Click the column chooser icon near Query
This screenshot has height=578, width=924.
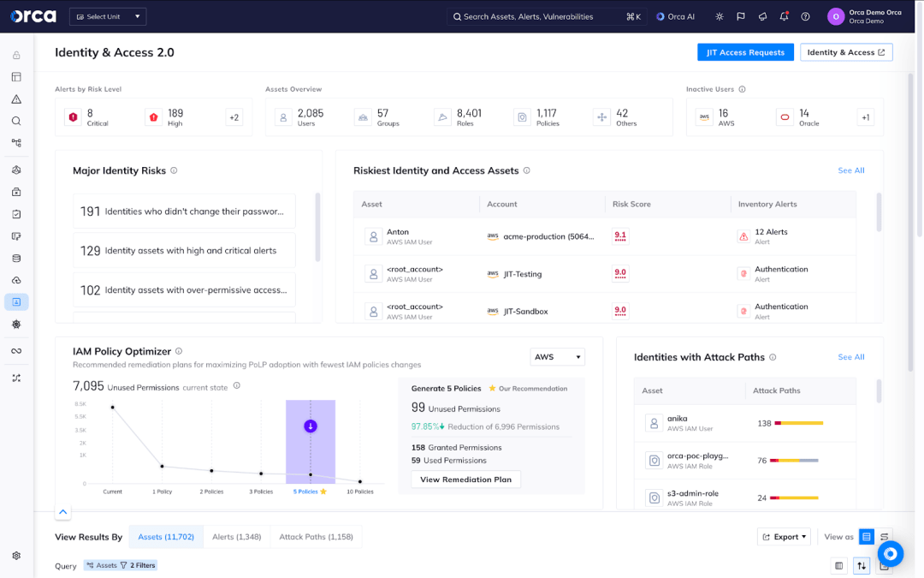coord(838,566)
